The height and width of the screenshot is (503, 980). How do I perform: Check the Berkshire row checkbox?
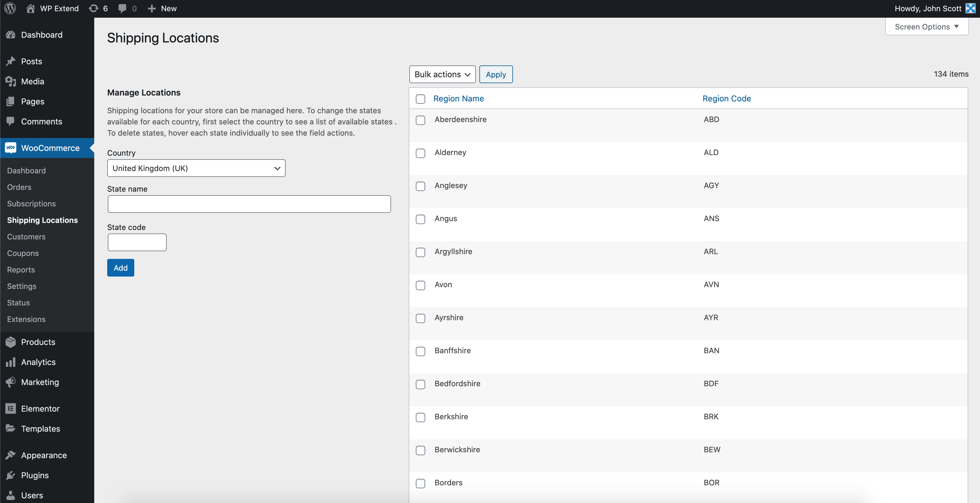tap(421, 417)
